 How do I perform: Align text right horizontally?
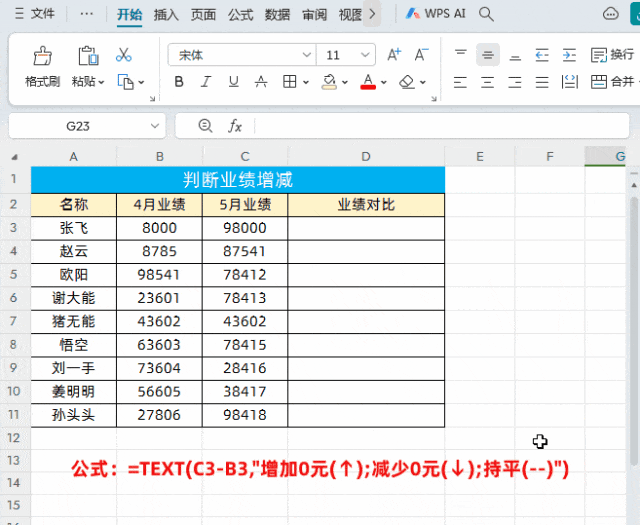click(515, 82)
